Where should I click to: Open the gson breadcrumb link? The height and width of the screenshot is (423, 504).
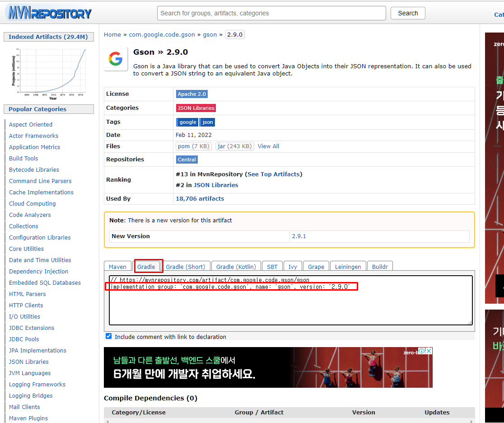(x=210, y=34)
